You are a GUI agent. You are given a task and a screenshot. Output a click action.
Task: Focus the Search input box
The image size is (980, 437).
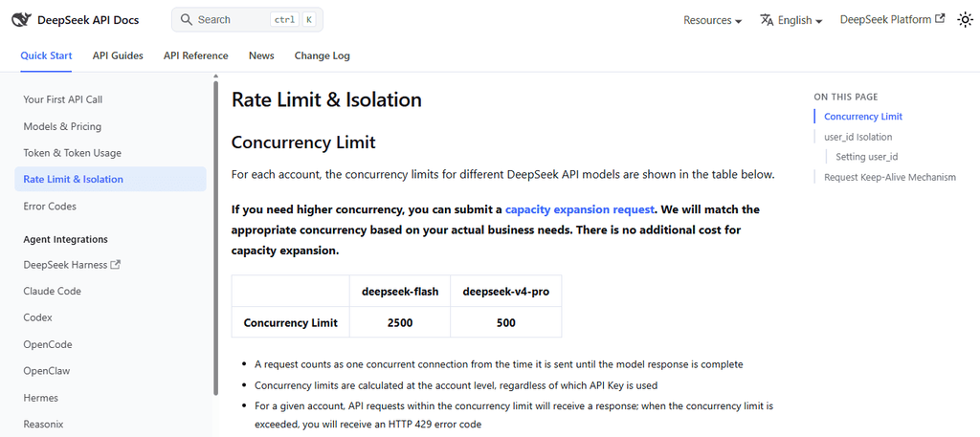pos(247,20)
